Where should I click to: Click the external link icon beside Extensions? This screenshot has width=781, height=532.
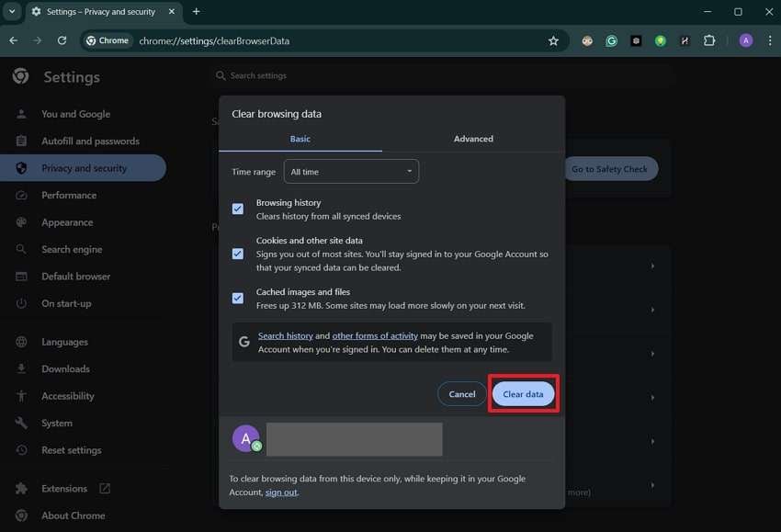point(105,488)
